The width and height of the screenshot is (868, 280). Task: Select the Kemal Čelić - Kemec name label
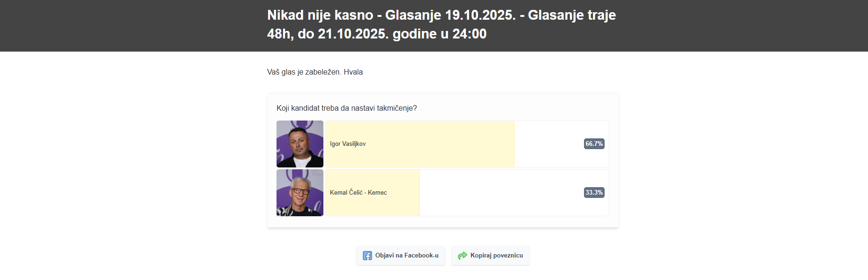click(x=359, y=193)
